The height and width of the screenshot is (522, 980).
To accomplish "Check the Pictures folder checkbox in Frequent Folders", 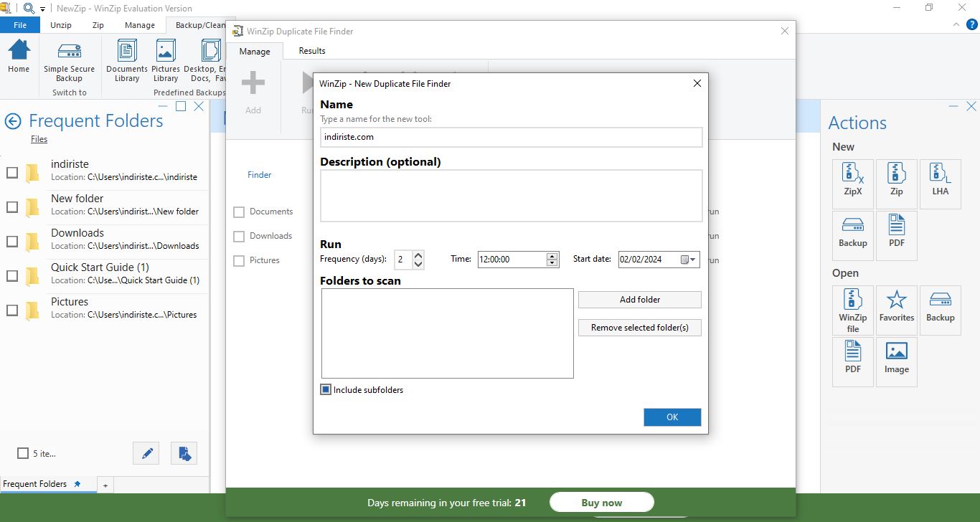I will click(x=12, y=310).
